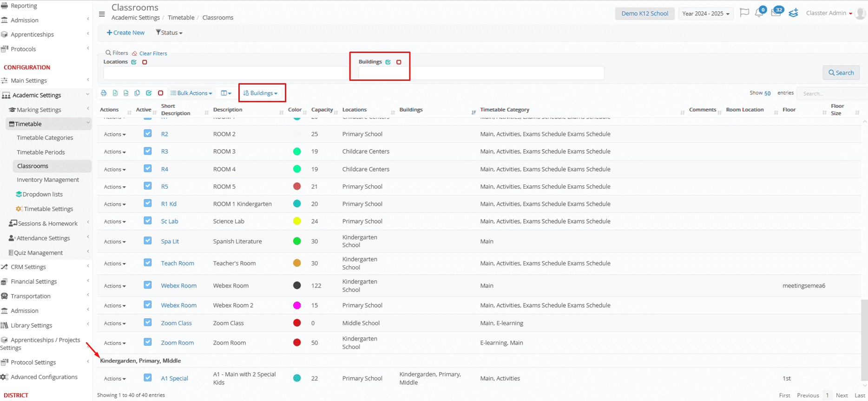This screenshot has height=401, width=868.
Task: Click the sort icon of the Comments column
Action: pos(720,112)
